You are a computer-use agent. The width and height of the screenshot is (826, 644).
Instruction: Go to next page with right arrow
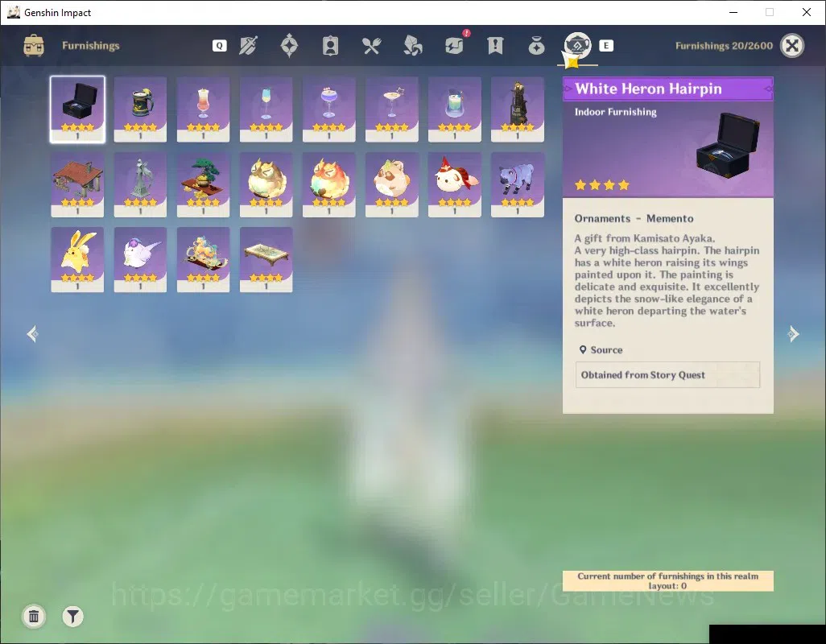coord(793,334)
